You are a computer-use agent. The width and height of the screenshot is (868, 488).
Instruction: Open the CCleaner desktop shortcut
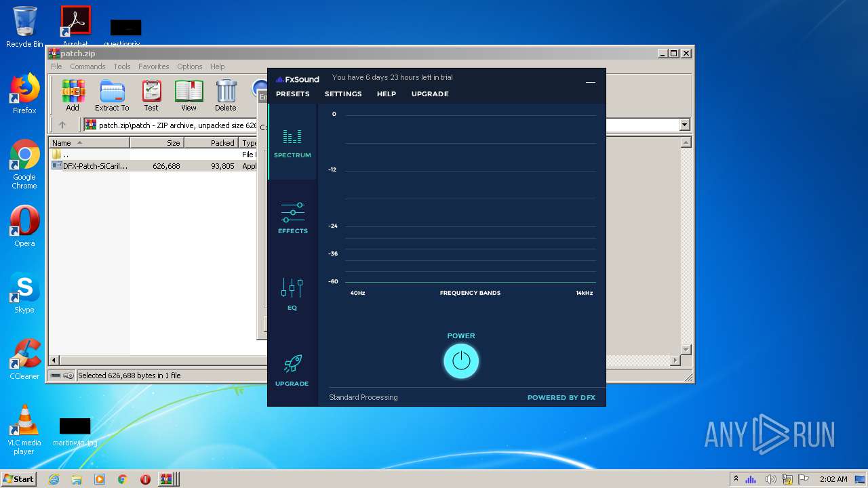(24, 359)
